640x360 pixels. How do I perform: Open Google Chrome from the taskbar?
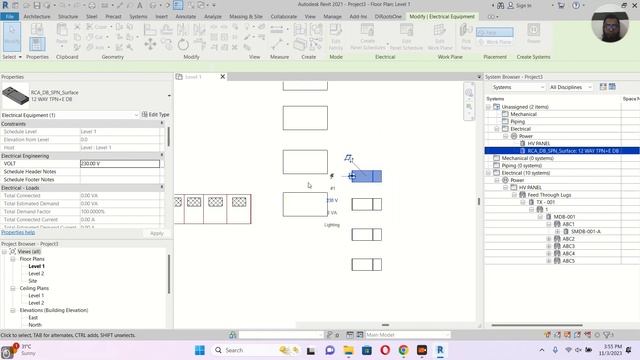(403, 350)
